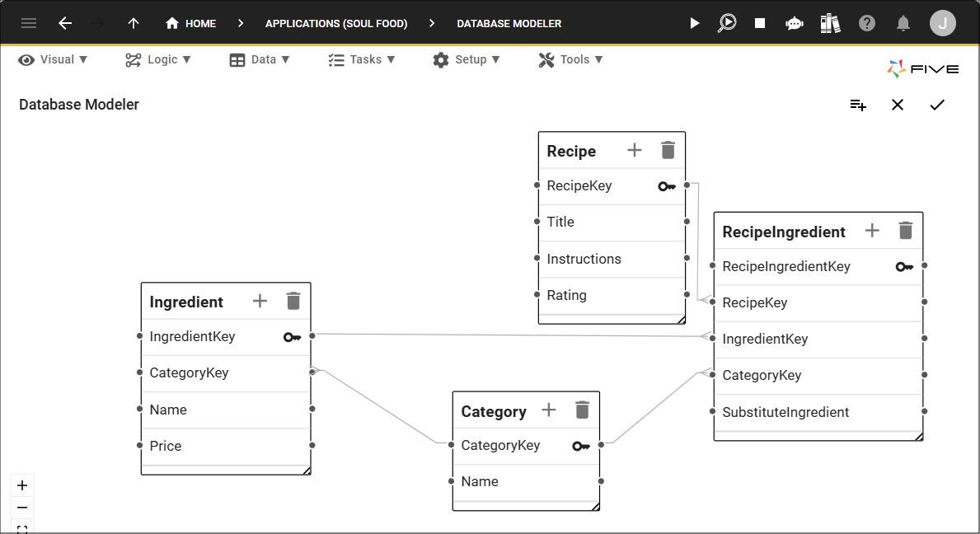Select the Price field in Ingredient

point(226,446)
